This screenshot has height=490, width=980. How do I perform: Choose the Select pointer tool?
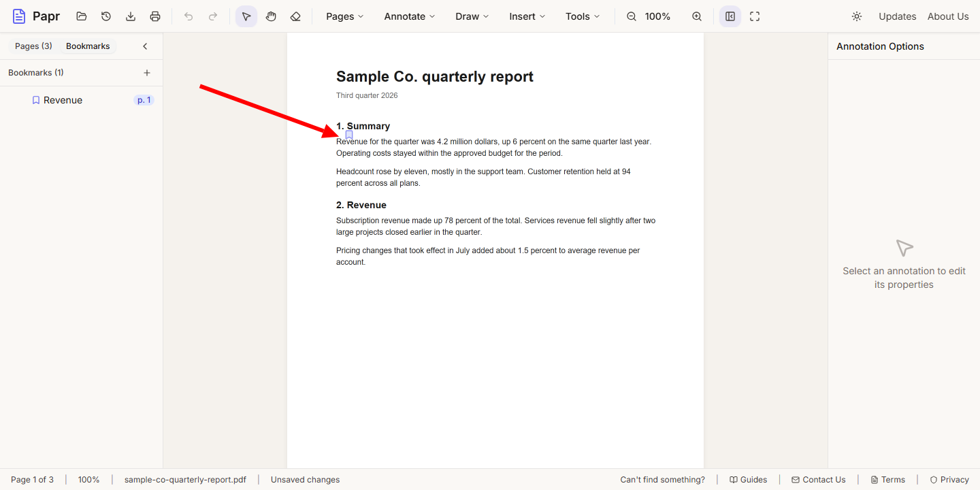point(246,16)
